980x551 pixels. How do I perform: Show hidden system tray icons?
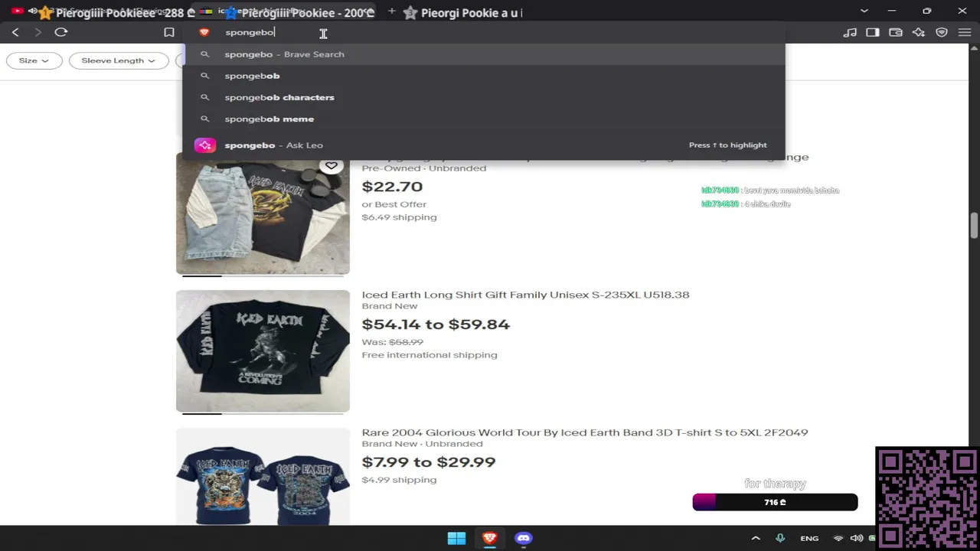756,538
